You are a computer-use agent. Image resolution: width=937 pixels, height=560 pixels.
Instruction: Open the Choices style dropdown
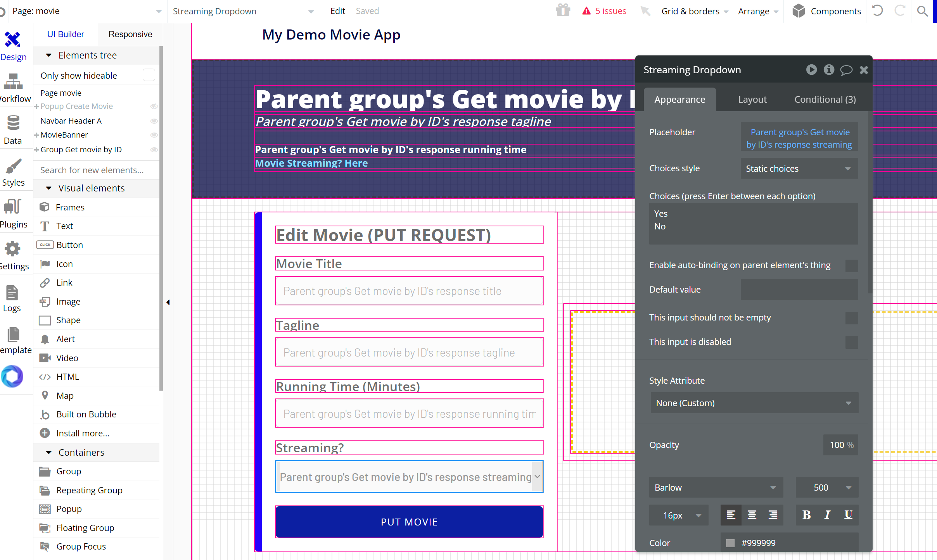(x=799, y=169)
